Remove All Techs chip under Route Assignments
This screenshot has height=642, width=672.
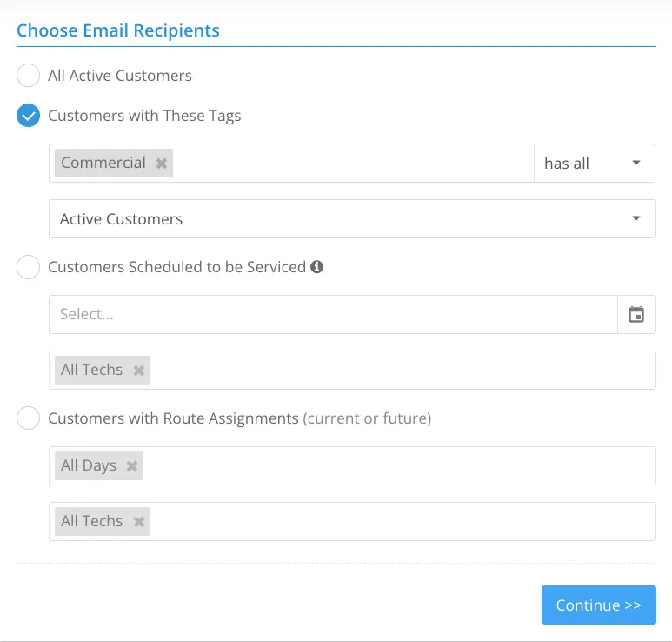click(x=139, y=522)
